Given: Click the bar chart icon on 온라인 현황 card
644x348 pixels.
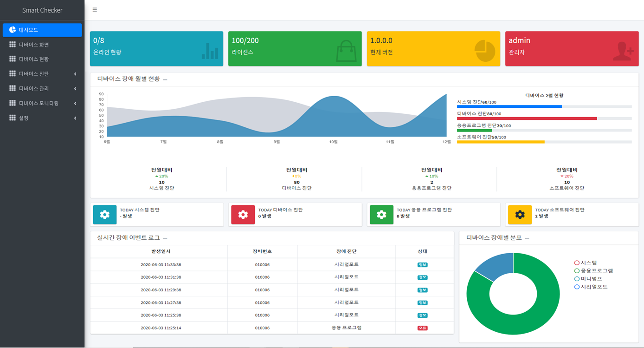Looking at the screenshot, I should (210, 51).
